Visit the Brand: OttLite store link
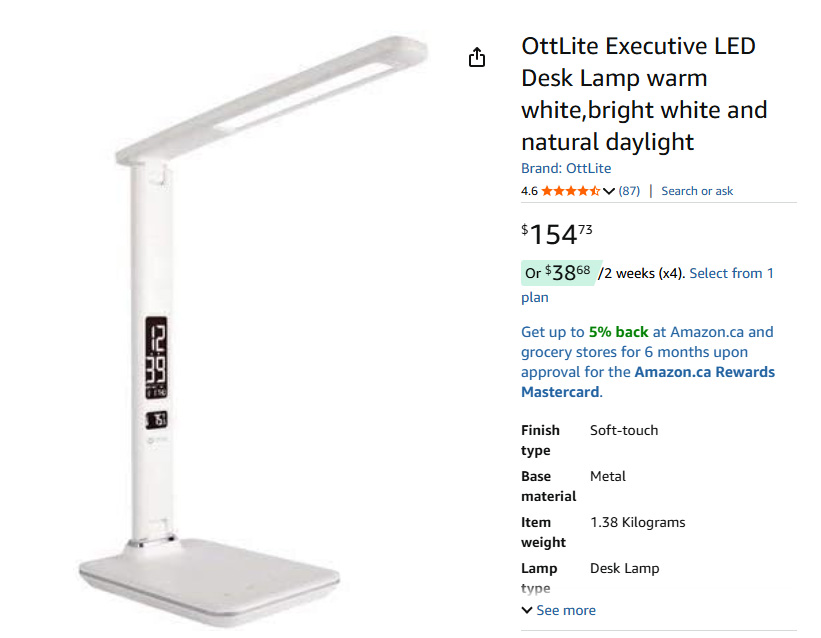Screen dimensions: 821x638 566,168
